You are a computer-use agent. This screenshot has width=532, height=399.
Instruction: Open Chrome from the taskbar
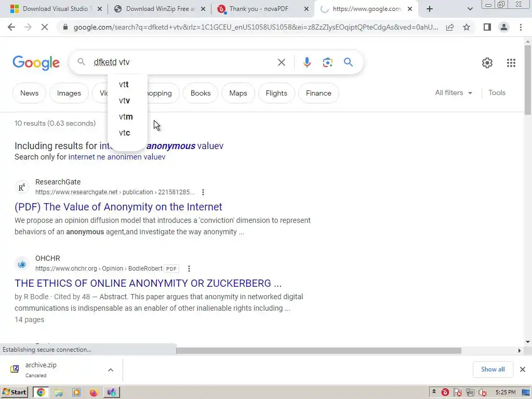pyautogui.click(x=41, y=393)
